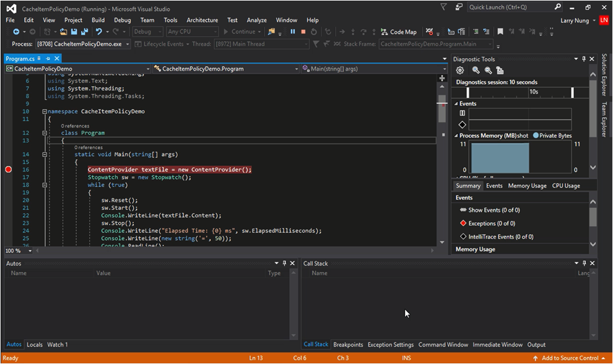
Task: Collapse the namespace CacheItemPolicyDemo block
Action: coord(45,111)
